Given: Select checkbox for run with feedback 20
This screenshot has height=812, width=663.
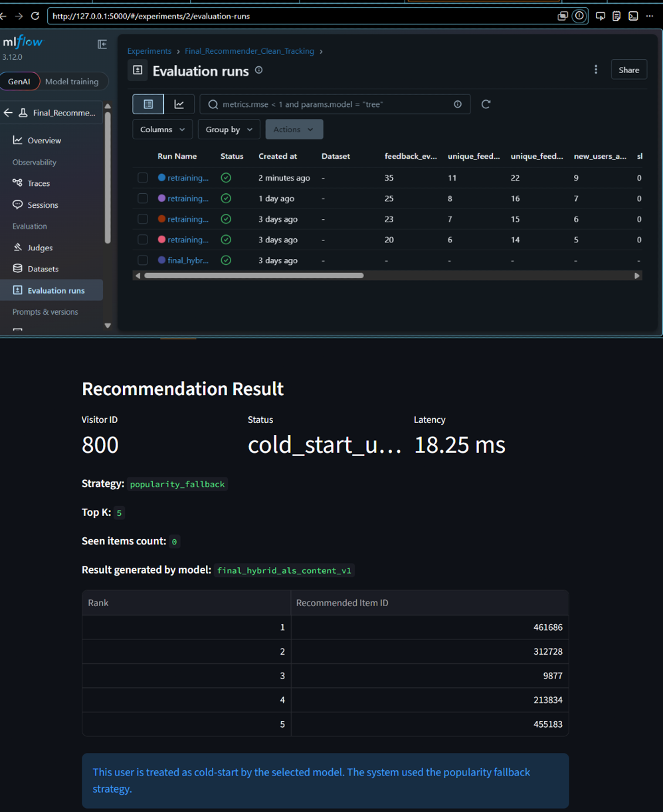Looking at the screenshot, I should [x=143, y=239].
